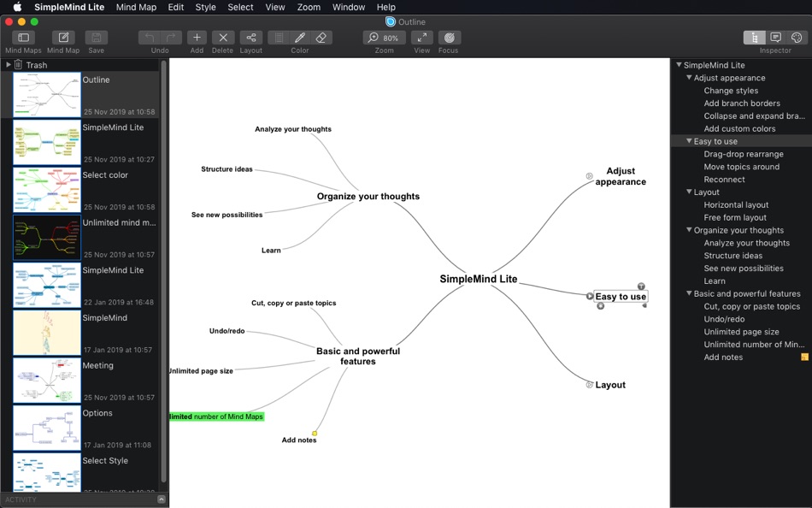Open the Options mind map thumbnail
The image size is (812, 508).
pyautogui.click(x=47, y=428)
